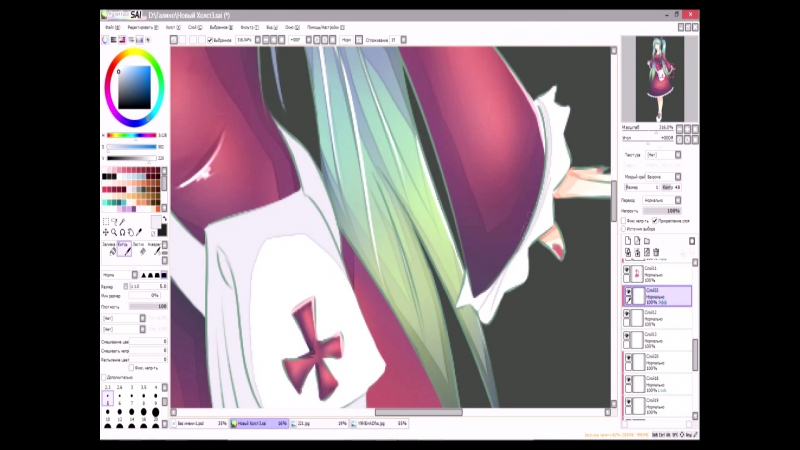This screenshot has width=800, height=450.
Task: Hide layer Слой11 via eye icon
Action: pyautogui.click(x=627, y=269)
